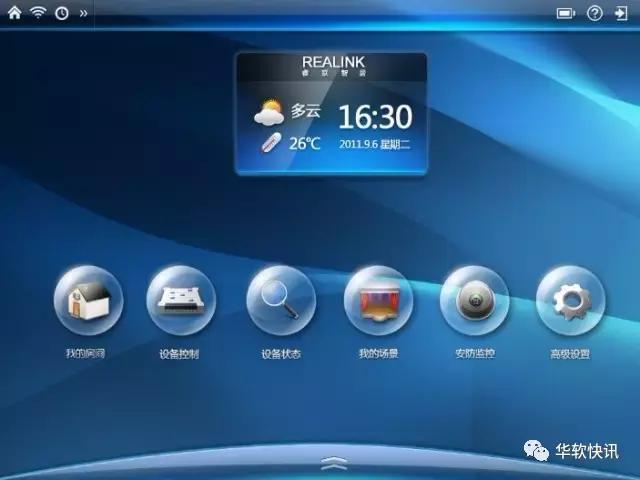Click the 2011.9.6 星期二 date text
The image size is (640, 480).
375,144
